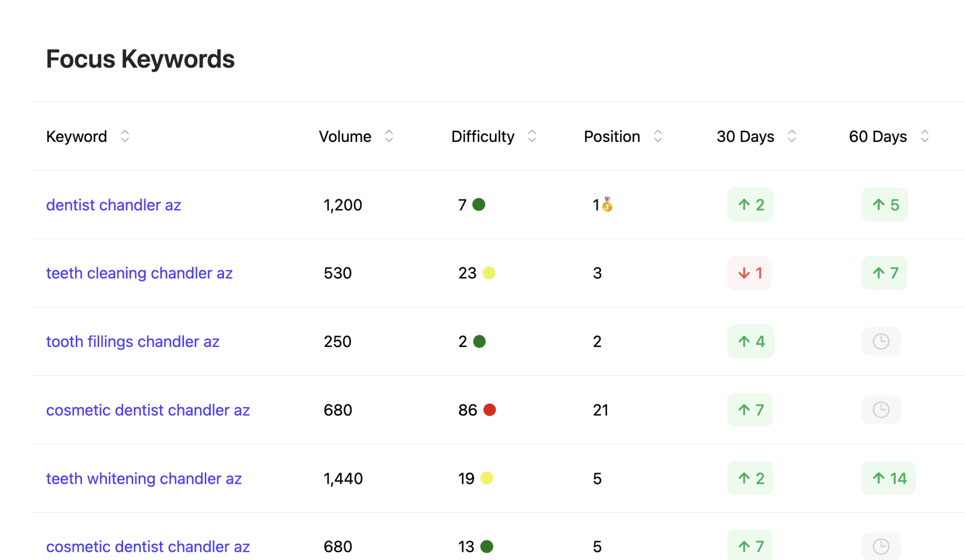965x560 pixels.
Task: Click the up-arrow 5 badge under 60 Days
Action: point(884,205)
